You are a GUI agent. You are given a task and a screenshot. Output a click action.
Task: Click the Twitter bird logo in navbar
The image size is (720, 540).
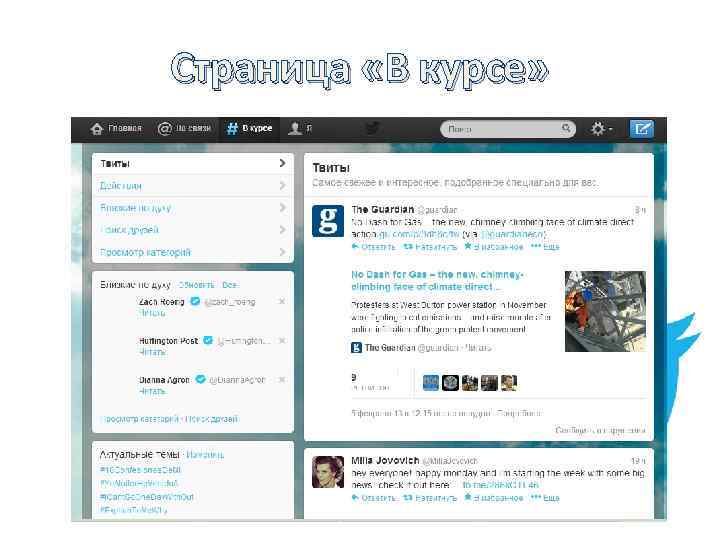372,129
